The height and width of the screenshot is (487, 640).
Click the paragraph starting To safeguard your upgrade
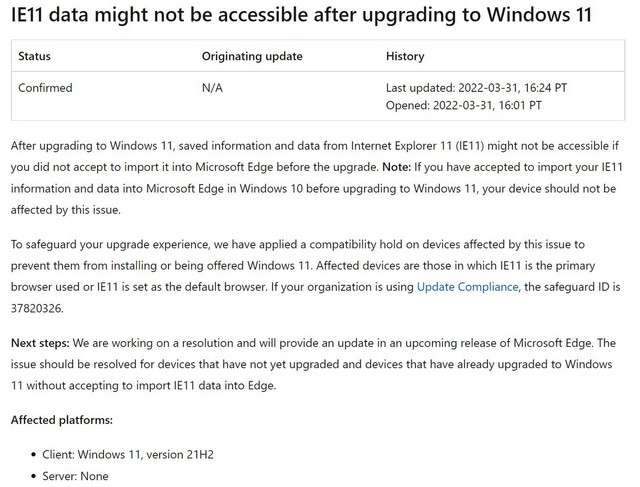point(316,276)
